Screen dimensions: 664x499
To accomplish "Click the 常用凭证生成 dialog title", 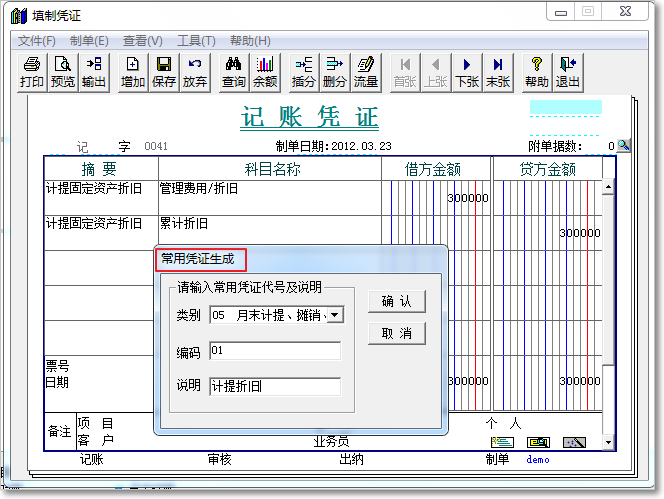I will point(198,258).
